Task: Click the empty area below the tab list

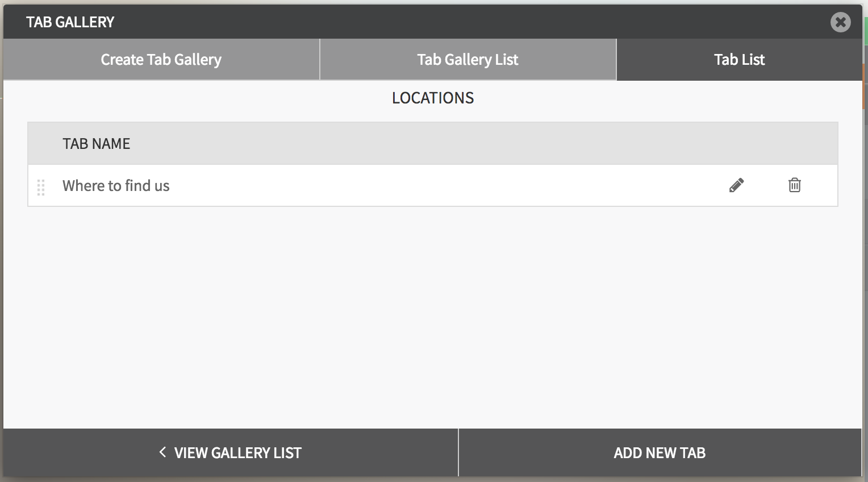Action: (432, 313)
